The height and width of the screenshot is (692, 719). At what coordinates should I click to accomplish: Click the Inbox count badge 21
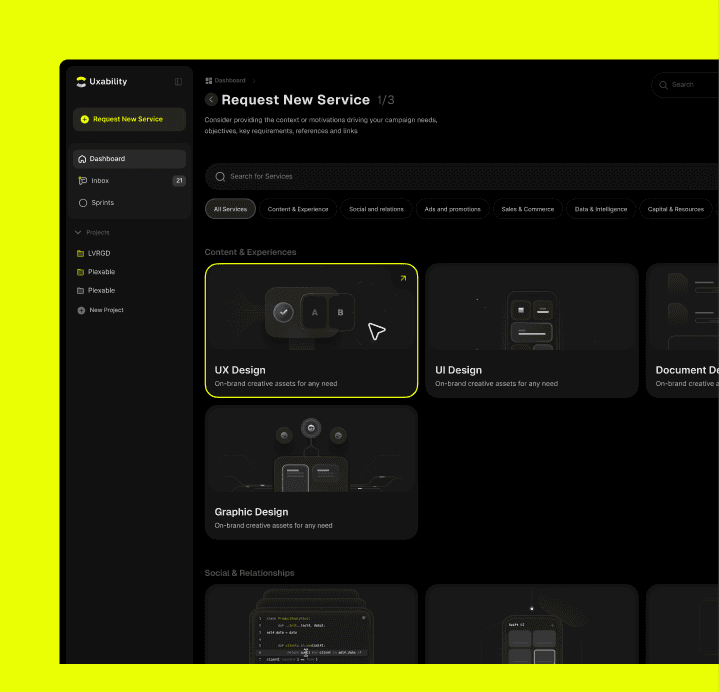point(179,181)
